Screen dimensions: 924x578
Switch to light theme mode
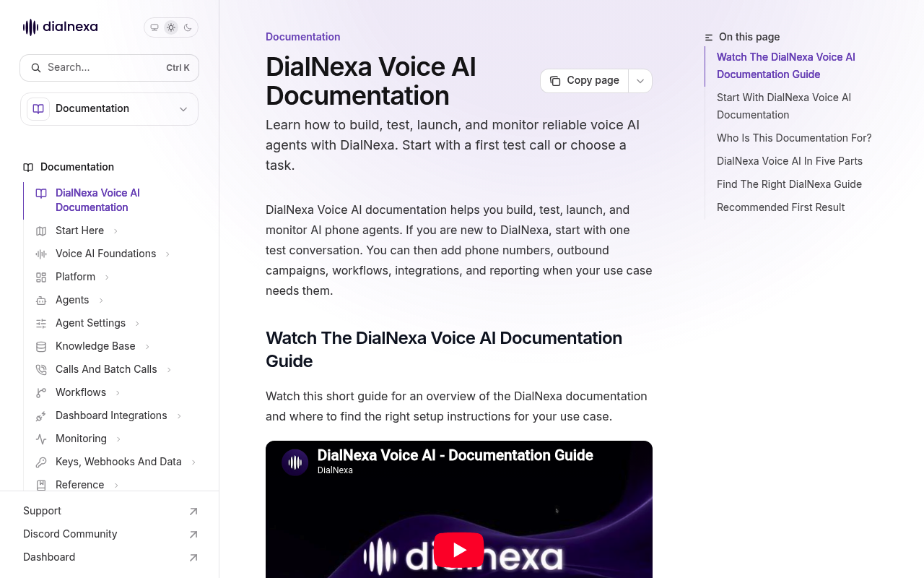click(x=171, y=27)
